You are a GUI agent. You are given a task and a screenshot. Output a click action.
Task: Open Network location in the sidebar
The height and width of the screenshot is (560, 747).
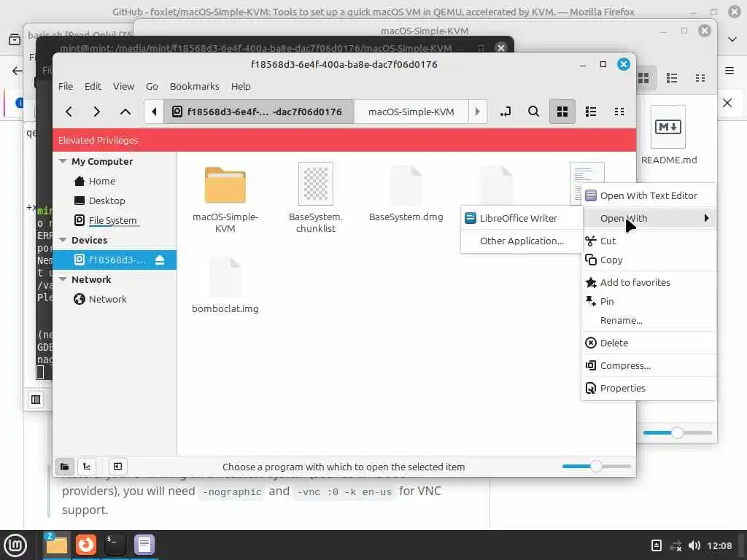[108, 299]
